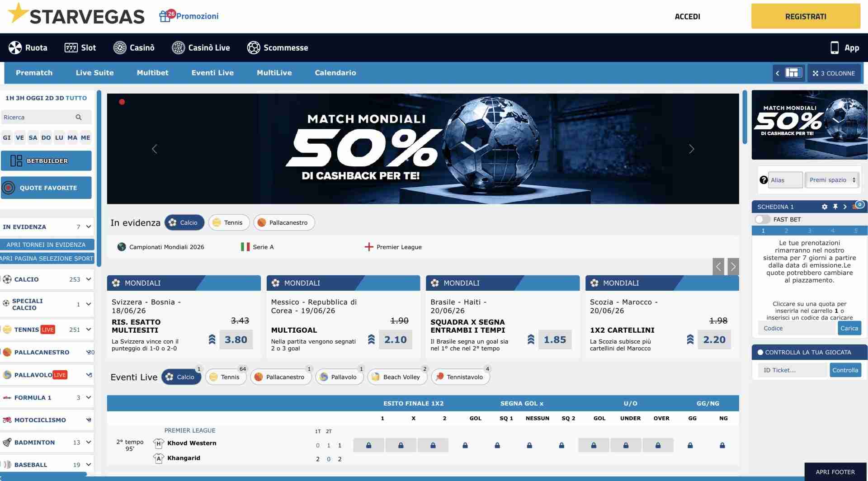
Task: Filter In evidenza by Pallacanestro
Action: pos(284,222)
